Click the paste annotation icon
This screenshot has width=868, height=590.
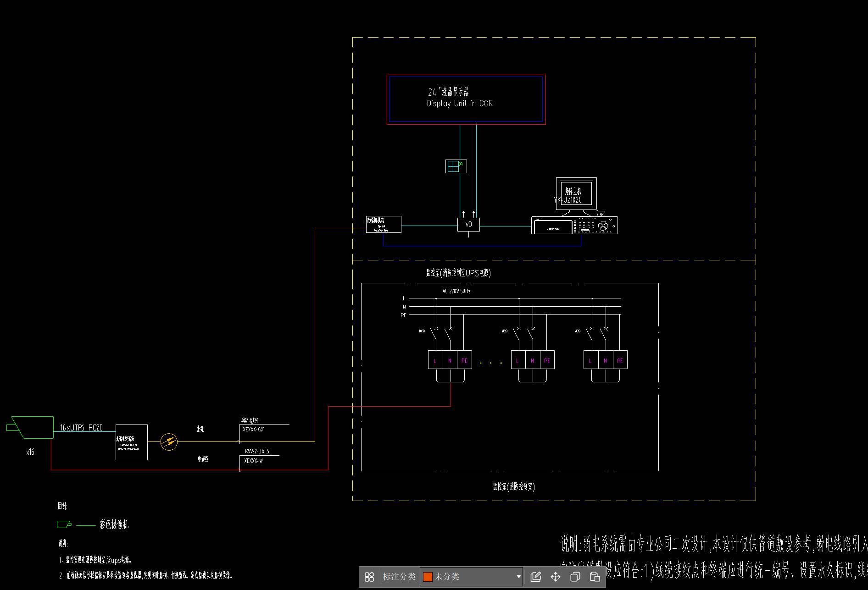595,577
